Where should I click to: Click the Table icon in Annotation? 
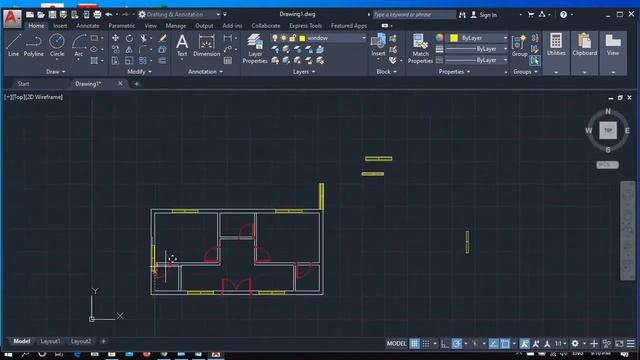click(228, 61)
